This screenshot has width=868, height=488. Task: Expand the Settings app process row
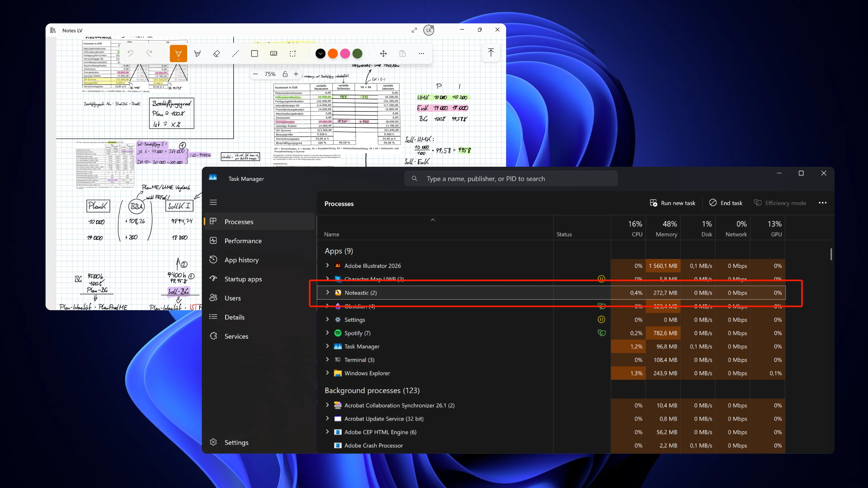[x=327, y=319]
